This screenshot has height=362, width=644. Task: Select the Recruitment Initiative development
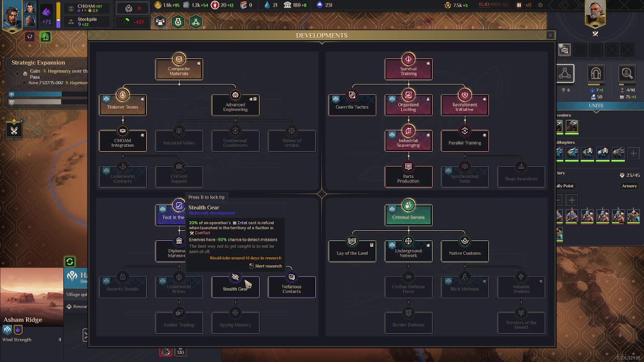point(465,105)
